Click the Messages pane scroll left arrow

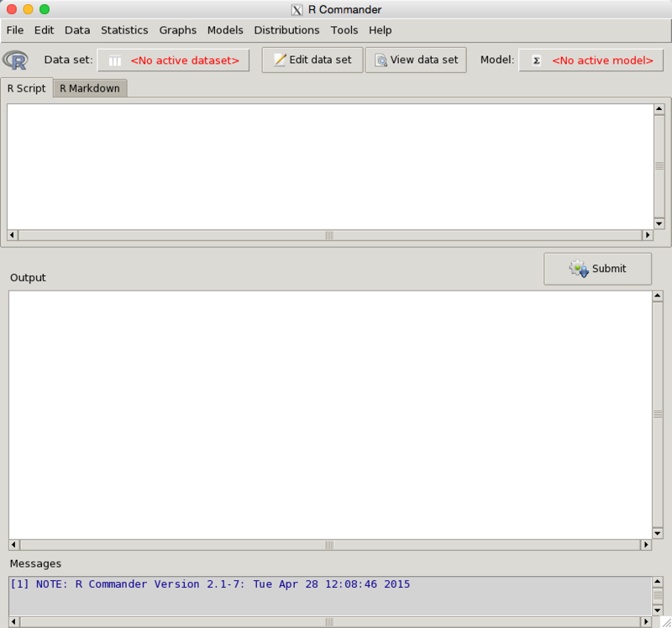coord(13,621)
